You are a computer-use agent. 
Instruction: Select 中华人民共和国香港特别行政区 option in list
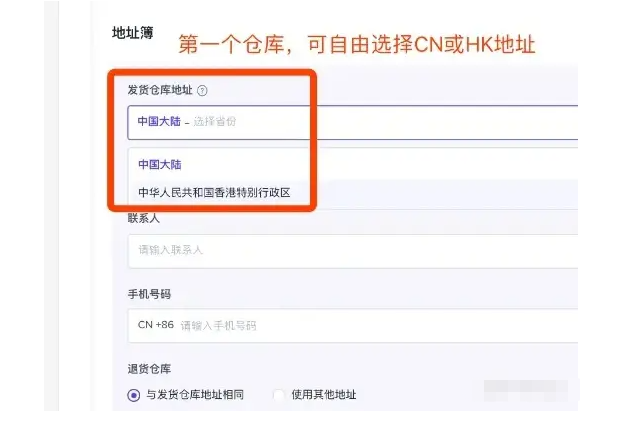(x=214, y=192)
